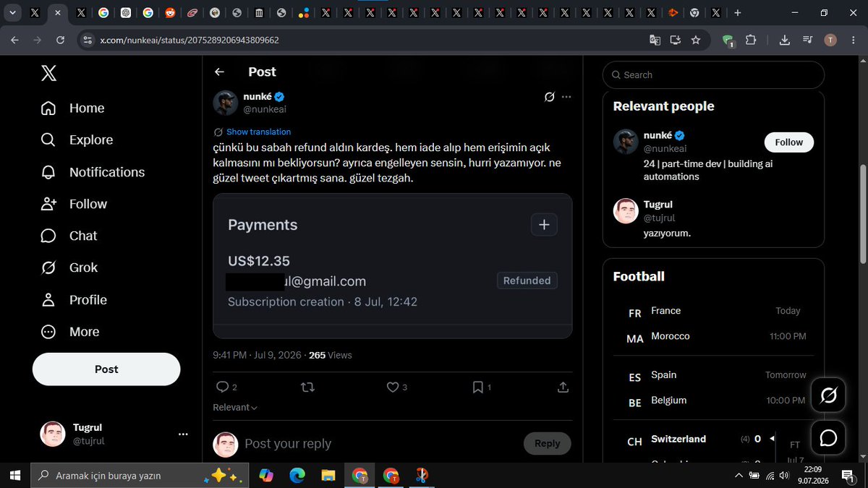868x488 pixels.
Task: Open the tab search dropdown arrow
Action: [13, 13]
